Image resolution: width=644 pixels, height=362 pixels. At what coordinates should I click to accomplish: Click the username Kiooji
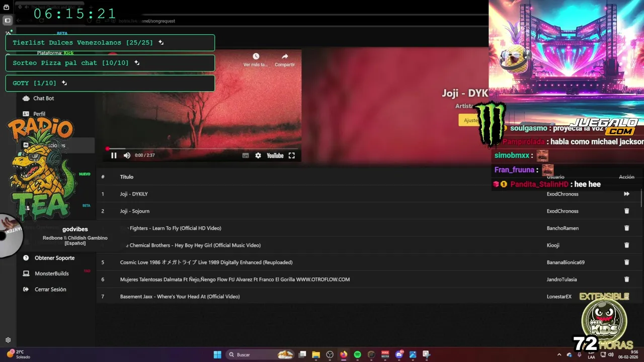click(x=553, y=245)
